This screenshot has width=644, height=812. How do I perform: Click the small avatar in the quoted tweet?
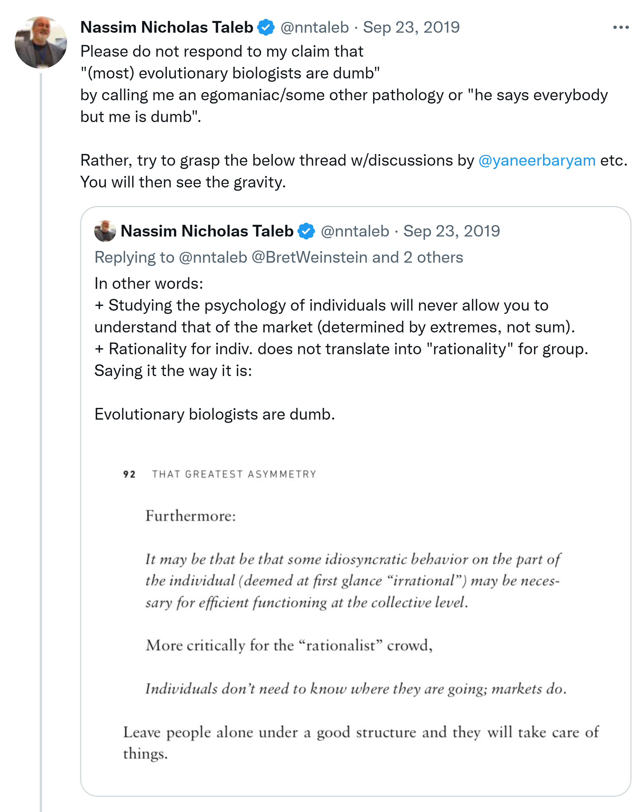pos(105,231)
